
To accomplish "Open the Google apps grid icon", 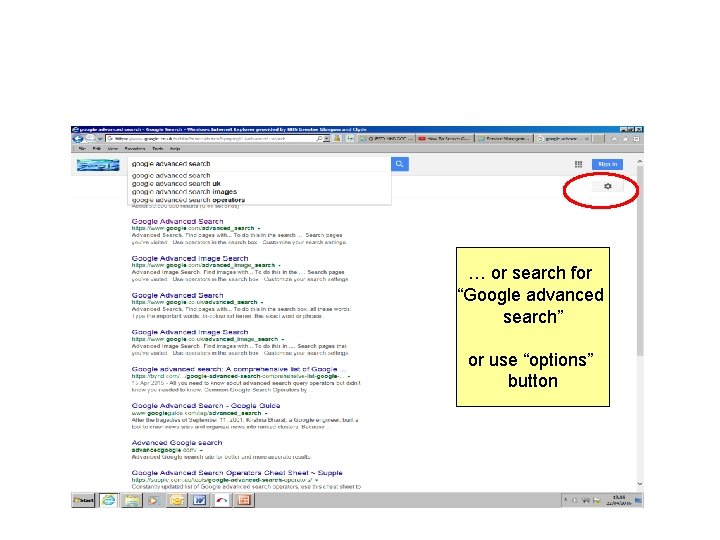I will [578, 164].
